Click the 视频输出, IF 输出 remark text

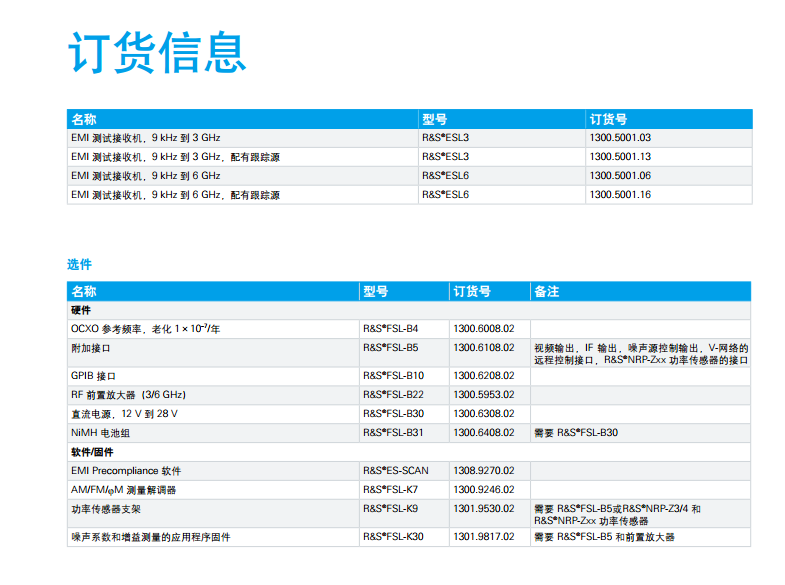pos(641,354)
